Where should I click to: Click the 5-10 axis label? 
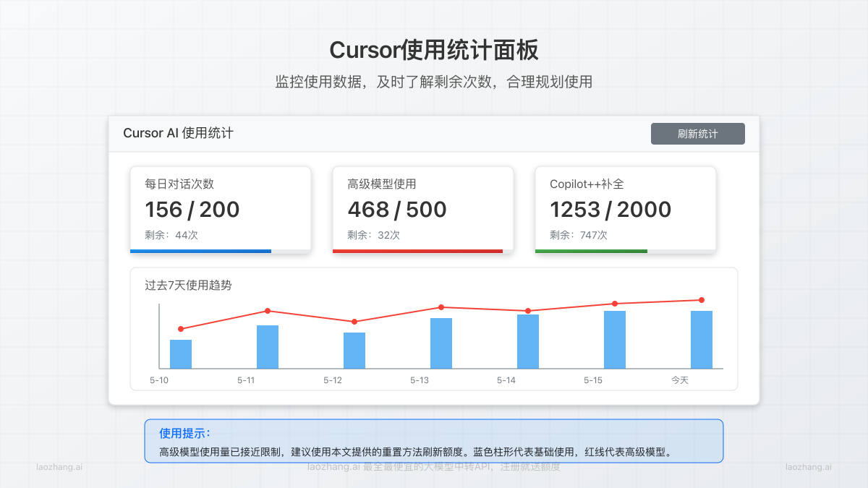159,380
